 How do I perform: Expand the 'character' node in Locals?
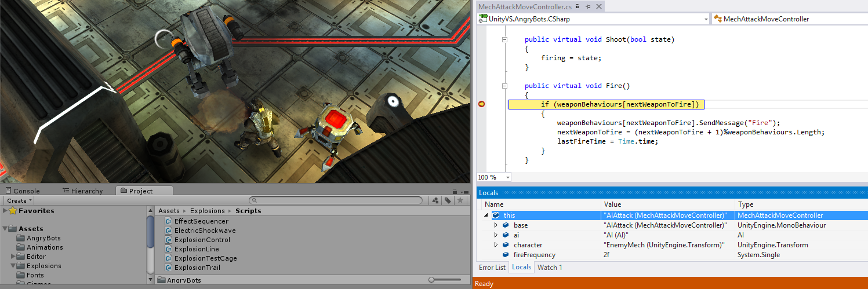coord(496,245)
